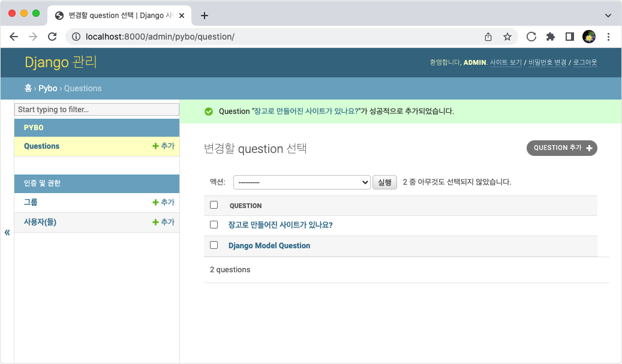
Task: Click the QUESTION column header
Action: click(x=245, y=206)
